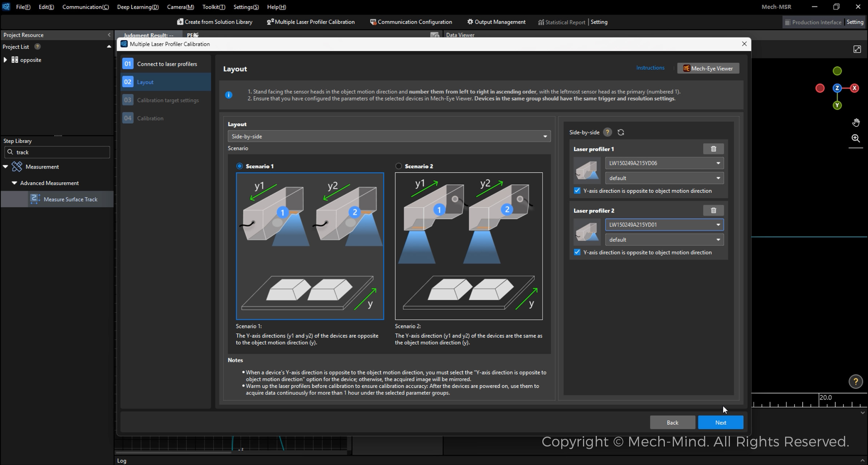
Task: Click the app logo in the title bar
Action: 6,7
